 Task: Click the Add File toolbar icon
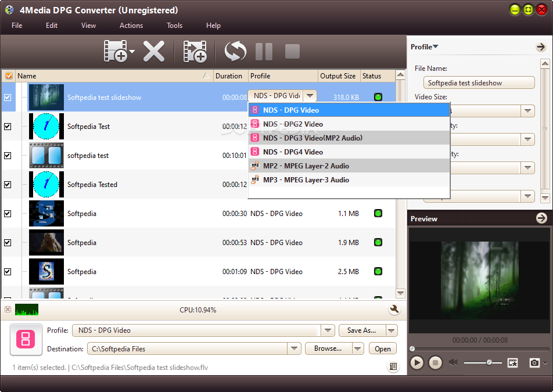pos(115,51)
